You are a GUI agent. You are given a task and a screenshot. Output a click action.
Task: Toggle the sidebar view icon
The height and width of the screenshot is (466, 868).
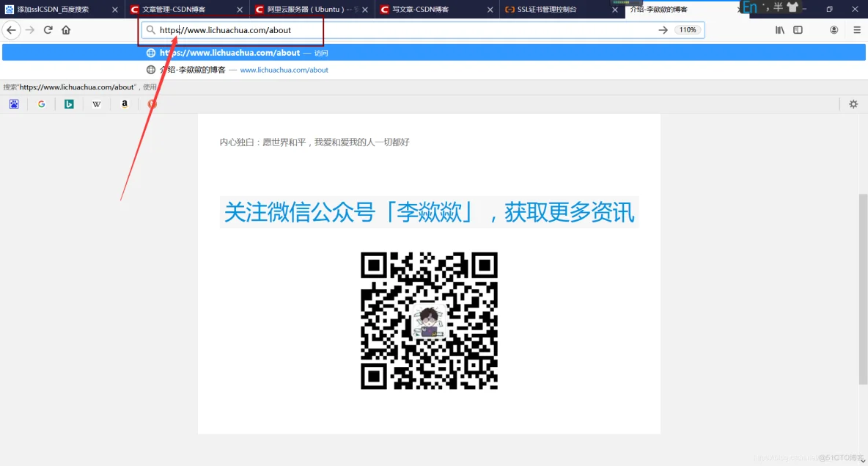pos(798,30)
